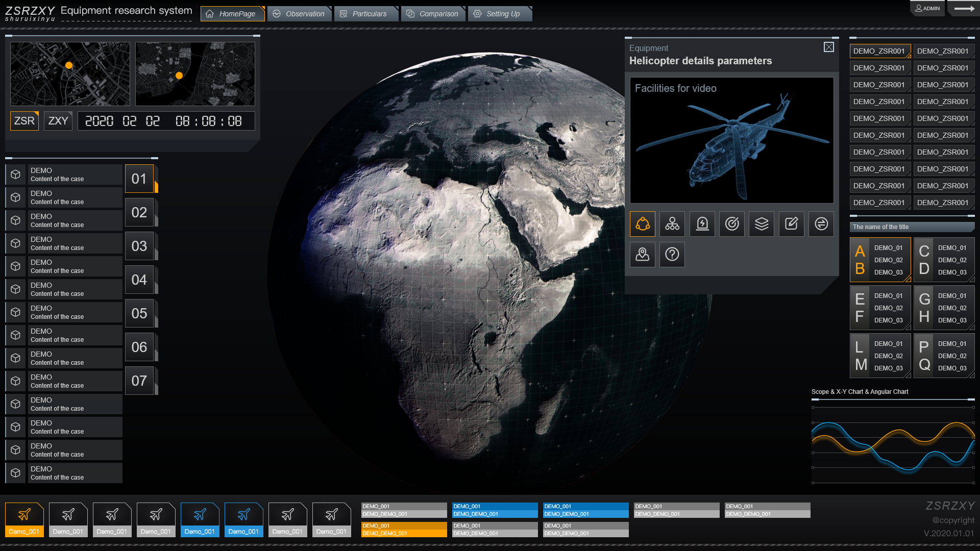Expand the 'The name of the title' section

(911, 227)
